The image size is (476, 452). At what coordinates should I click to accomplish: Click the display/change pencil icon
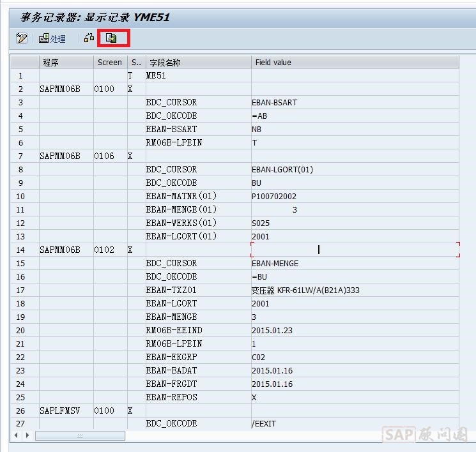22,39
